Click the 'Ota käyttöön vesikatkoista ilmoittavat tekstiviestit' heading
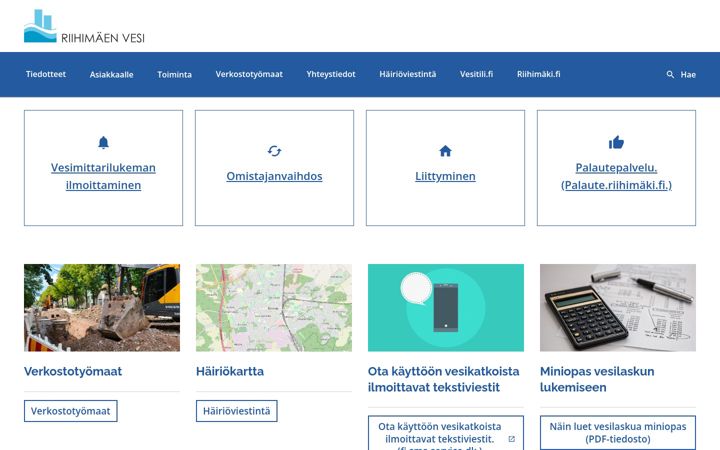This screenshot has width=720, height=450. pyautogui.click(x=444, y=379)
